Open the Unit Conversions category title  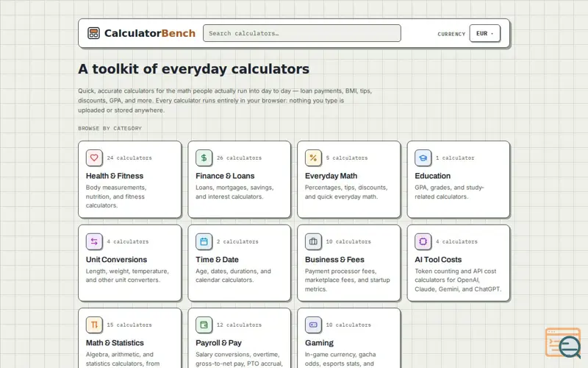pos(116,260)
